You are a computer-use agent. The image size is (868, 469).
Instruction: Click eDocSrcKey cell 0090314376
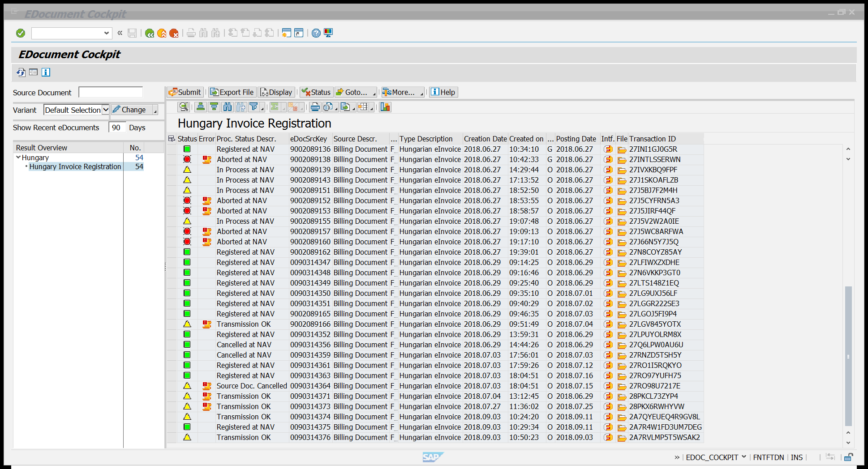[x=310, y=438]
